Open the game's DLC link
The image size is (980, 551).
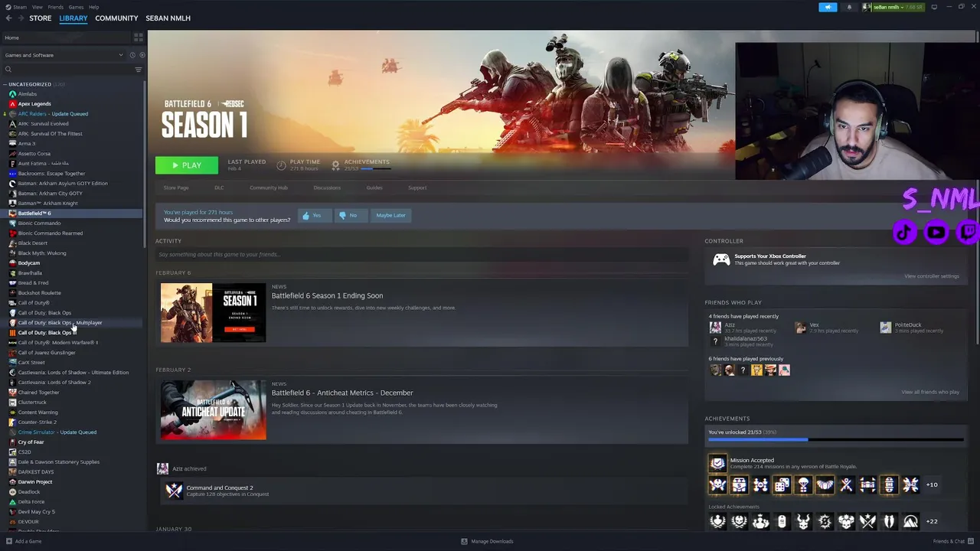219,187
